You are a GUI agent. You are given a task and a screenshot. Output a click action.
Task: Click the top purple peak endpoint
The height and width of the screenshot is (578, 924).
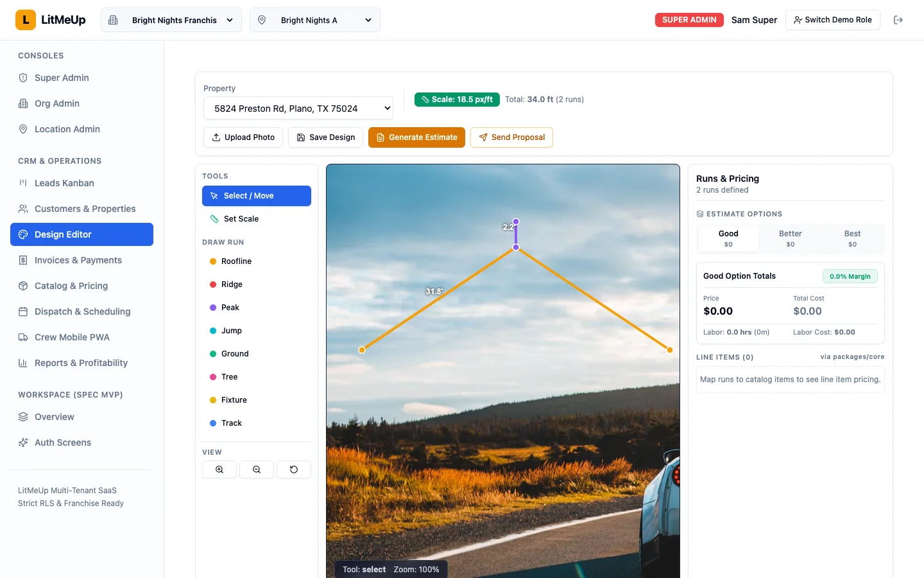tap(516, 222)
